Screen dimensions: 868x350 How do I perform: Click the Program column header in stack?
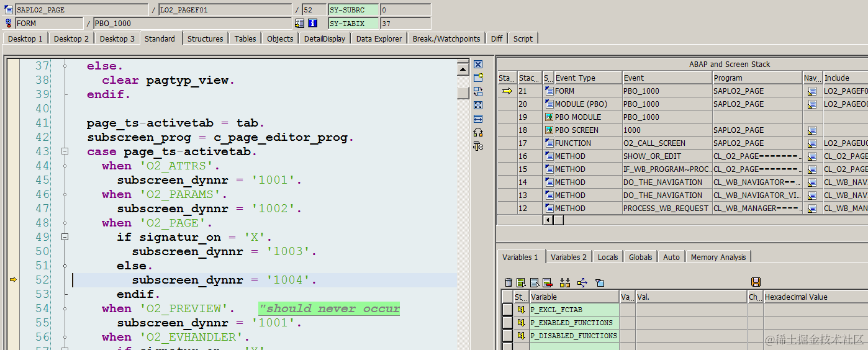coord(757,78)
